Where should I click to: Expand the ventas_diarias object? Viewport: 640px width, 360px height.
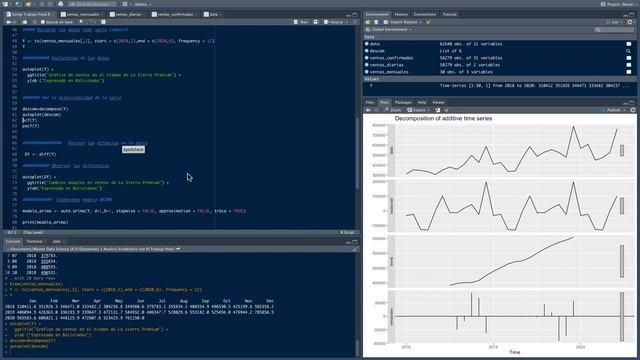[367, 64]
